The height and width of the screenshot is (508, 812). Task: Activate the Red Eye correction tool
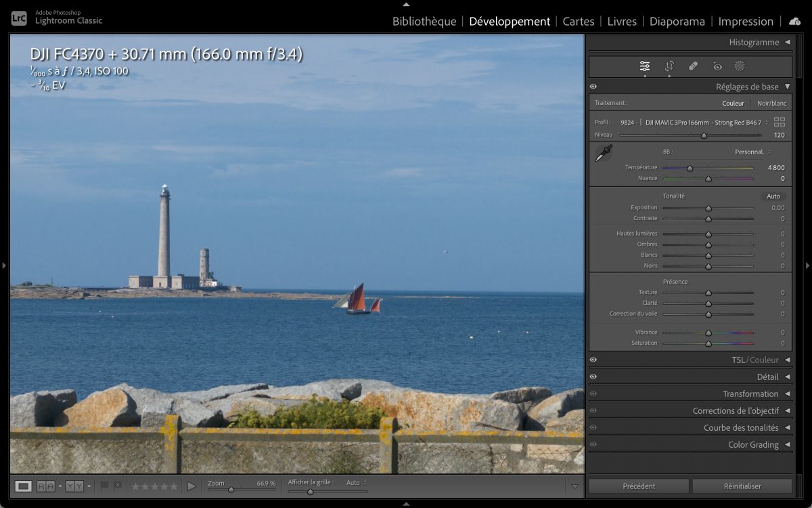[x=717, y=66]
